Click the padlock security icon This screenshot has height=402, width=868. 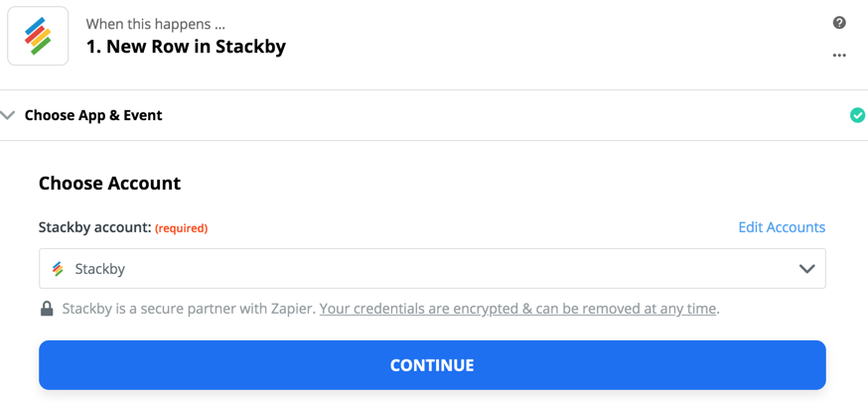[47, 309]
